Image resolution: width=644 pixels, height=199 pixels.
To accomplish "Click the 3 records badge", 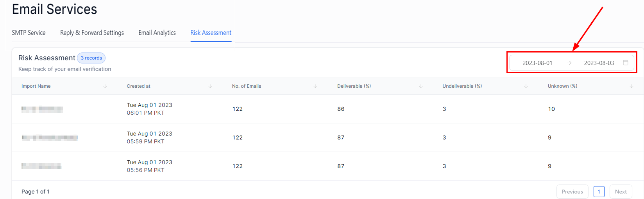I will (x=91, y=58).
